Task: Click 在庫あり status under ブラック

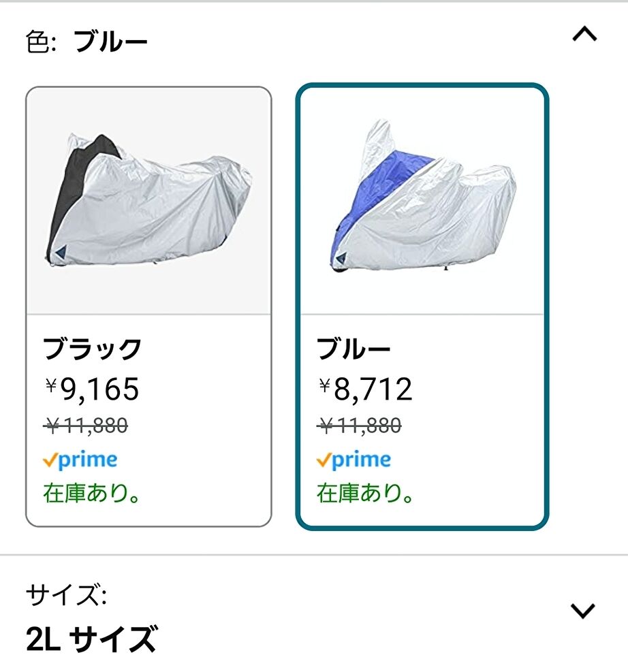Action: pos(91,493)
